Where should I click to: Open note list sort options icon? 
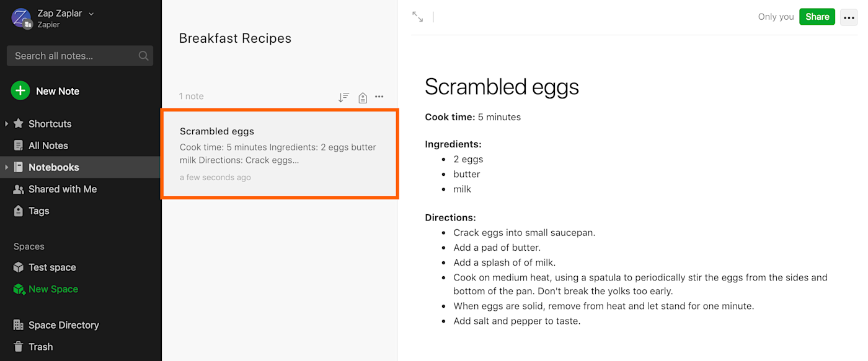click(343, 97)
